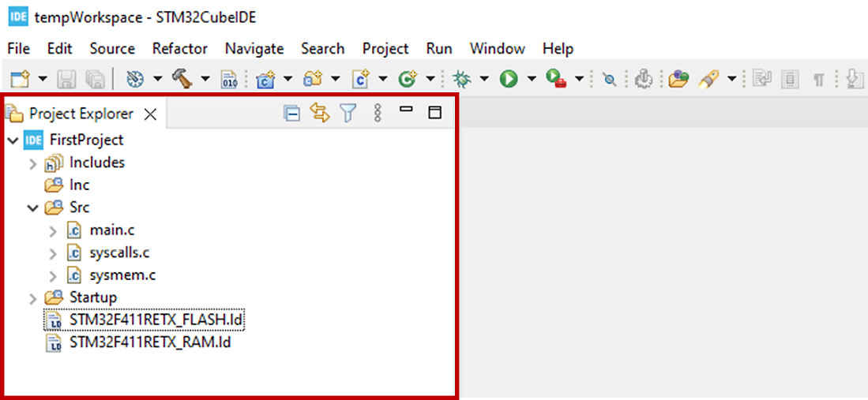Expand the main.c node

click(x=53, y=231)
